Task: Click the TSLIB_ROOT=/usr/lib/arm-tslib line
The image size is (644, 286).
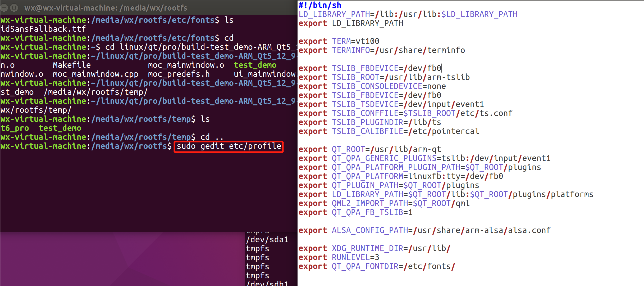Action: click(384, 77)
